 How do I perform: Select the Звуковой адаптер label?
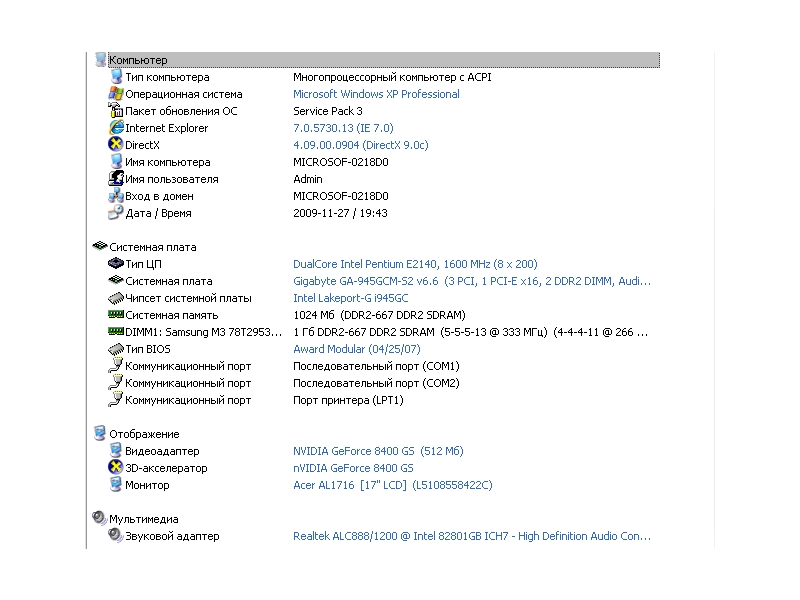click(x=172, y=536)
